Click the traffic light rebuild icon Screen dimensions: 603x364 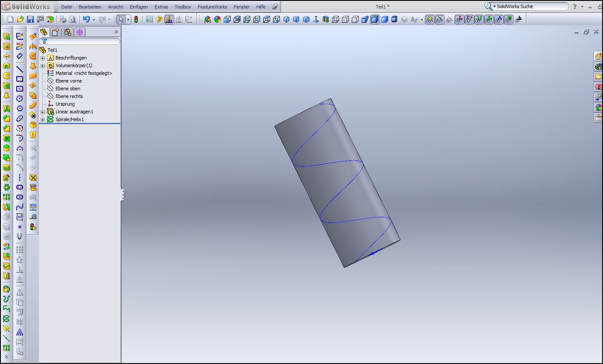[x=136, y=19]
